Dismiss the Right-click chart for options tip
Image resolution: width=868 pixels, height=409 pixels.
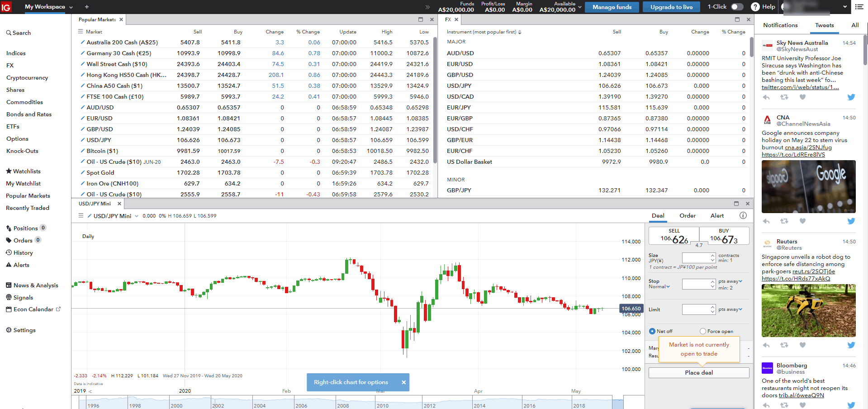404,382
